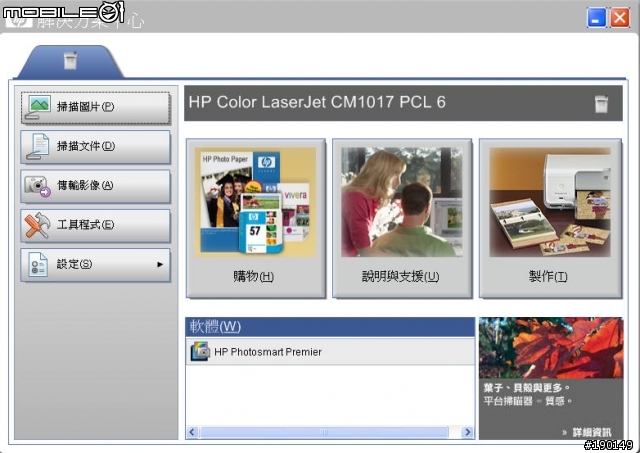The width and height of the screenshot is (640, 453).
Task: Click the Scan Document (掃描文件) button
Action: pyautogui.click(x=96, y=147)
